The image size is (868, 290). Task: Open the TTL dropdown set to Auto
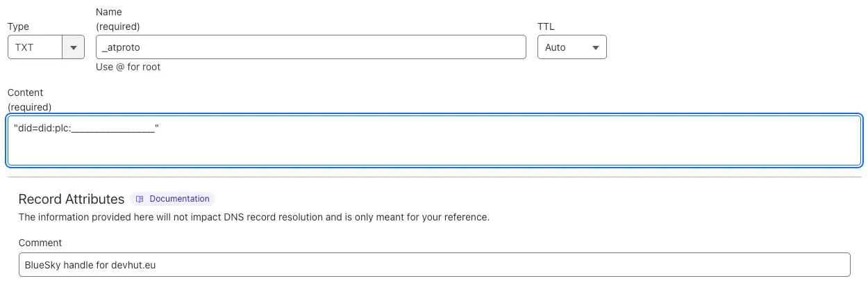(572, 47)
